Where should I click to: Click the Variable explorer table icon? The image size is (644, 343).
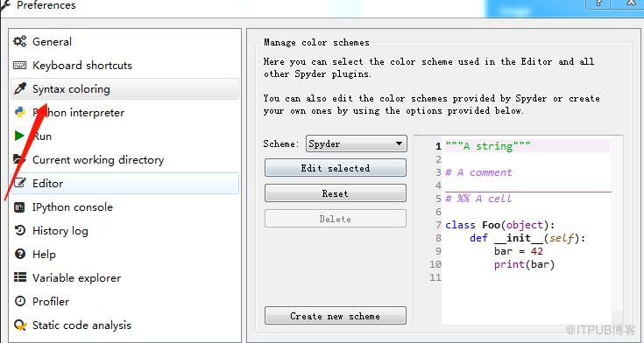click(19, 277)
